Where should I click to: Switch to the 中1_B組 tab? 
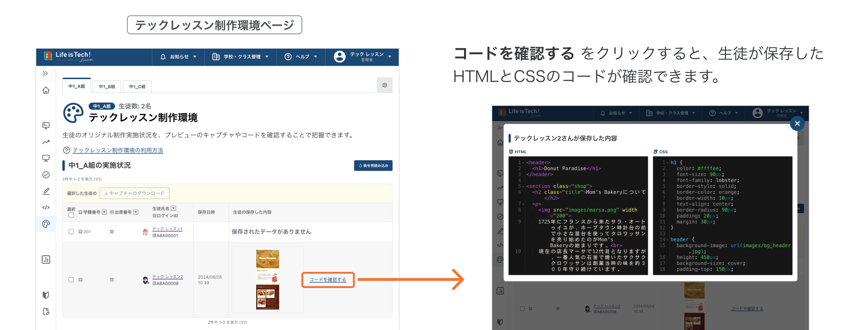pyautogui.click(x=107, y=86)
